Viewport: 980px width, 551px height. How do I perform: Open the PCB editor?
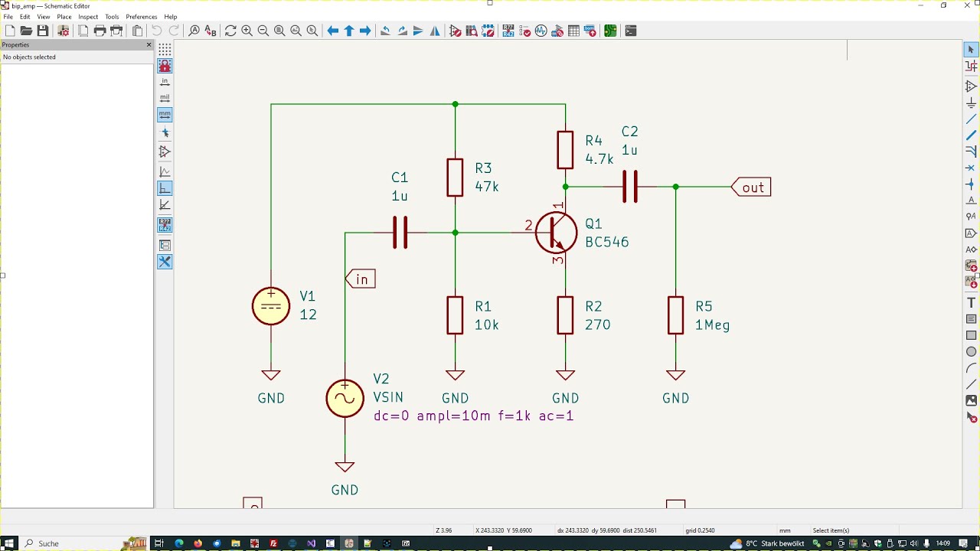(610, 31)
